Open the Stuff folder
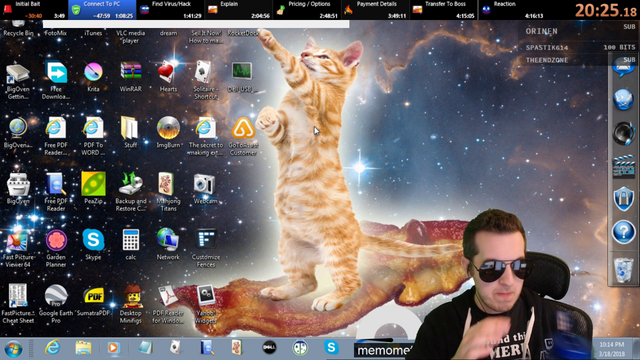This screenshot has height=360, width=640. point(130,128)
